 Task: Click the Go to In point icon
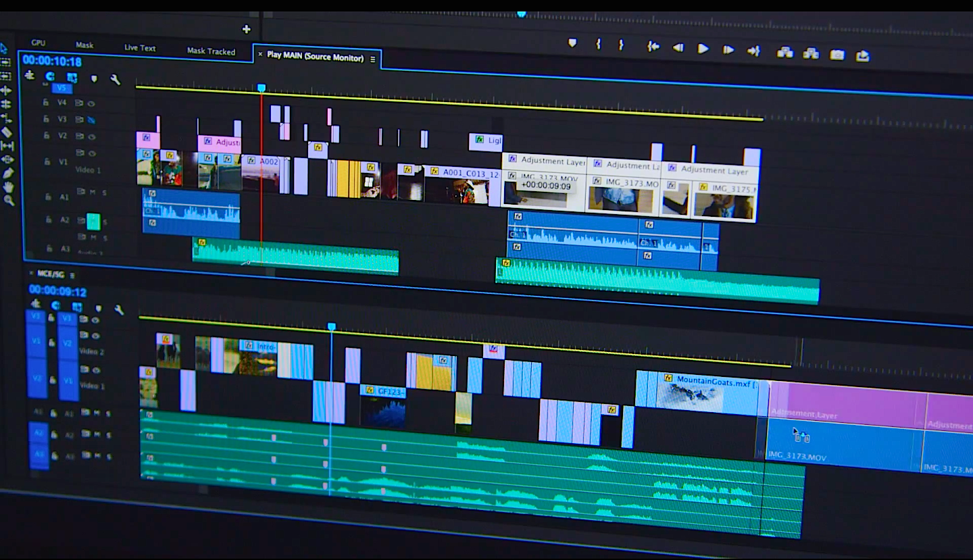coord(653,47)
